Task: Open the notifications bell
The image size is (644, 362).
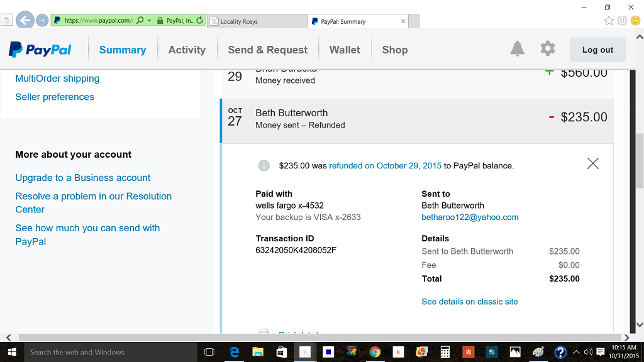Action: (x=517, y=49)
